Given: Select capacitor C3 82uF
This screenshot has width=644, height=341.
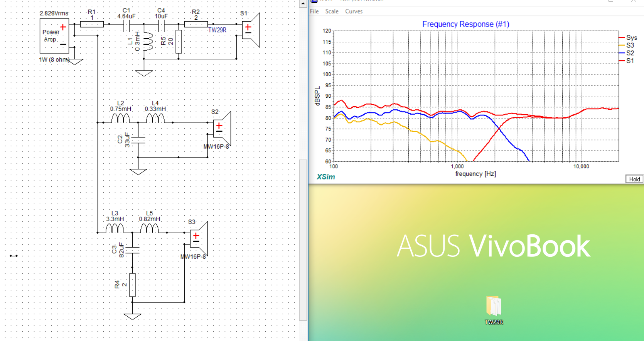Looking at the screenshot, I should coord(132,250).
